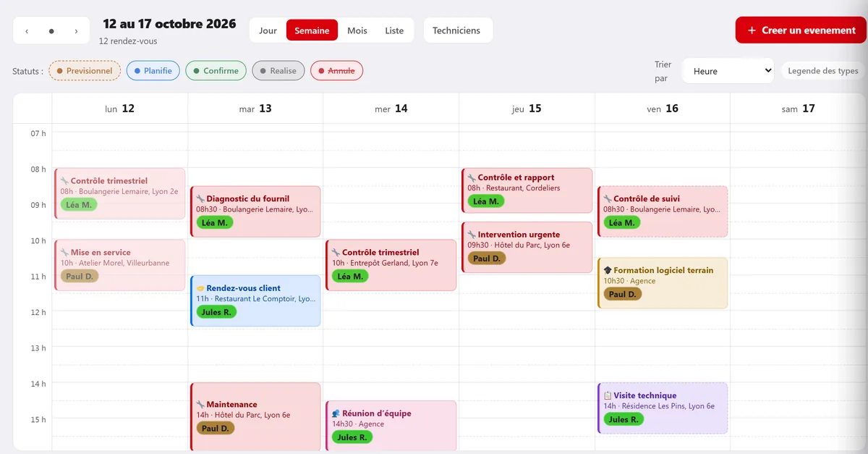Click the 12 au 17 octobre 2026 title
This screenshot has height=454, width=868.
[169, 24]
